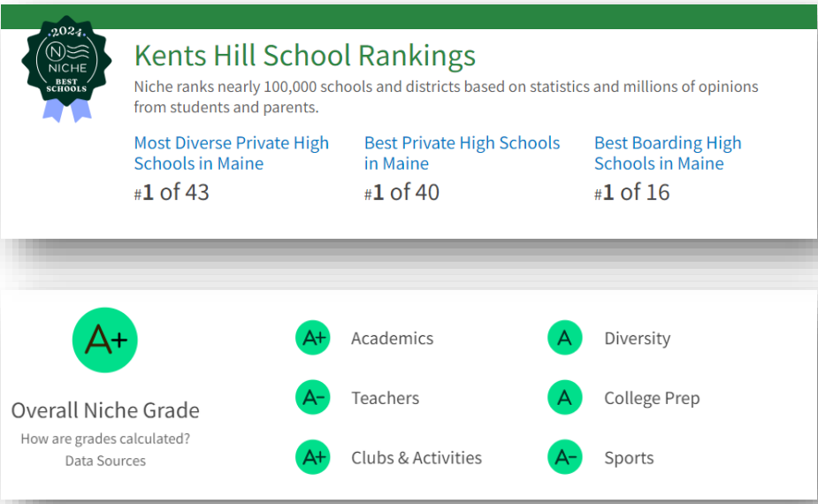Click the overall A+ grade circle
Screen dimensions: 818x504
105,340
